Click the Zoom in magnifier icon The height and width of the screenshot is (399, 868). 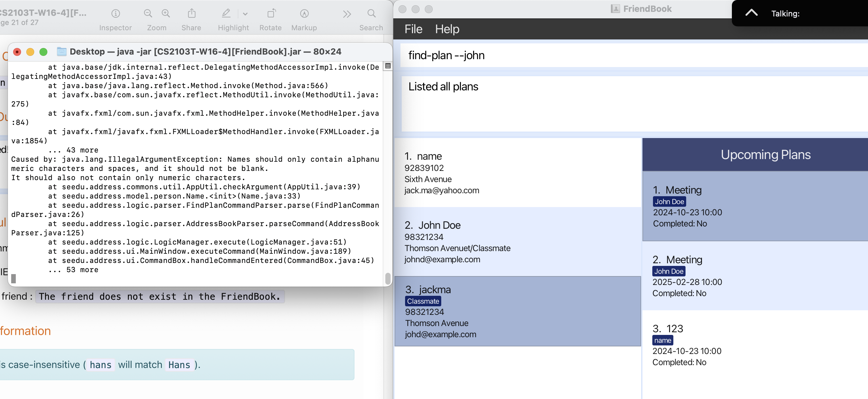(165, 13)
